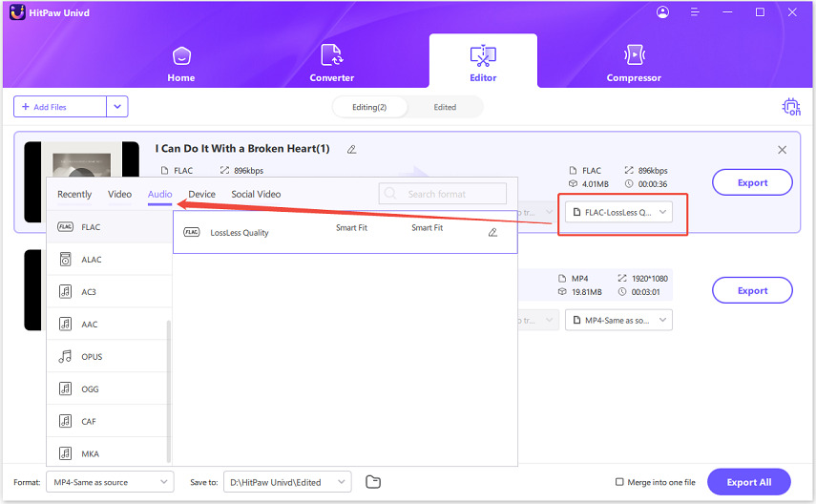
Task: Select MKA in the format list
Action: [110, 453]
